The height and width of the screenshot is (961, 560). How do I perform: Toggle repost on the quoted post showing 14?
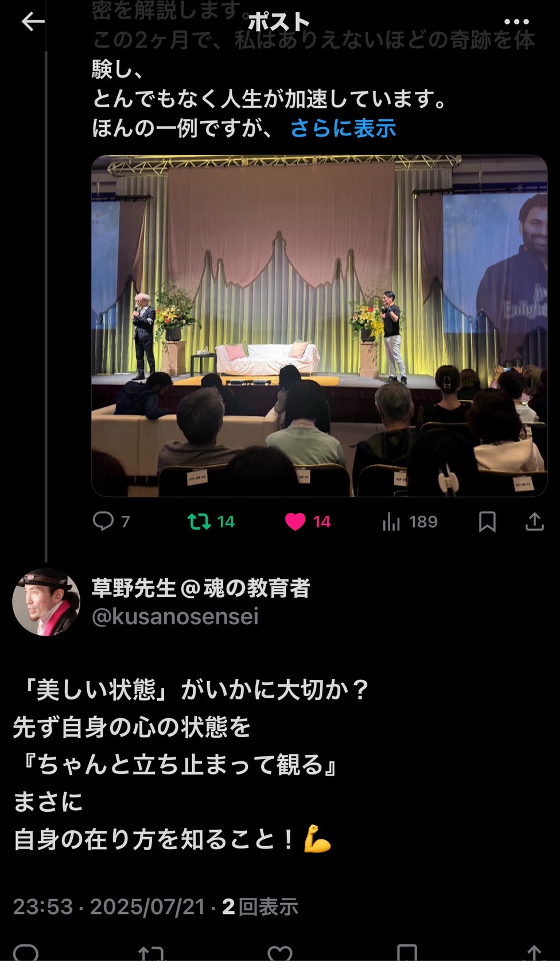tap(211, 522)
